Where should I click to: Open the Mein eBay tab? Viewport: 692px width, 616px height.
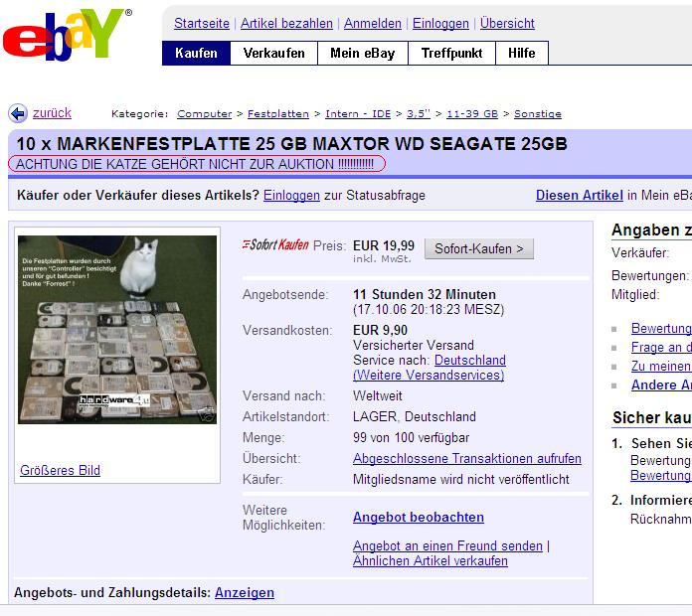point(363,53)
